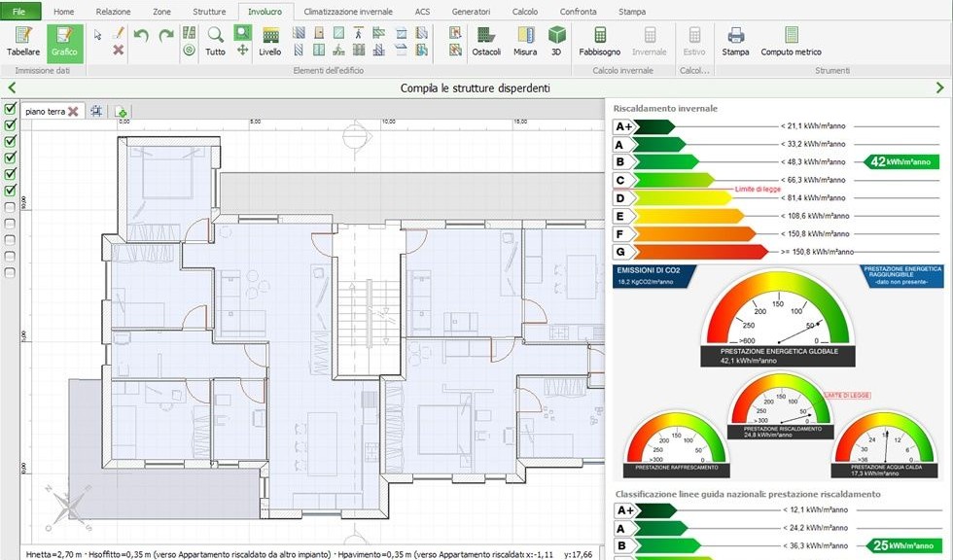Open the File menu
This screenshot has width=953, height=560.
point(20,11)
